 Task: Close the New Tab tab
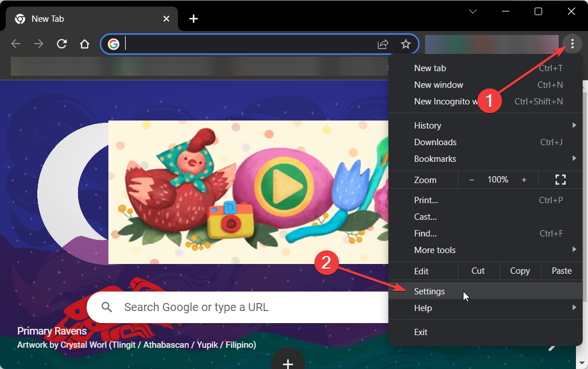coord(166,19)
